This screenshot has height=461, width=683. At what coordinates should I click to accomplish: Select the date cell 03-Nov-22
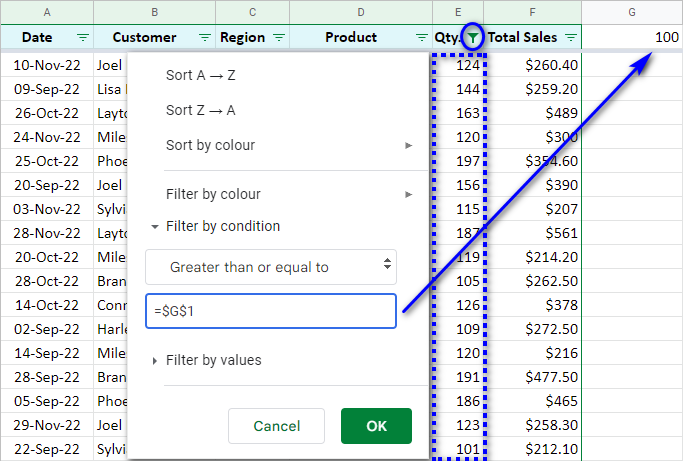[47, 209]
